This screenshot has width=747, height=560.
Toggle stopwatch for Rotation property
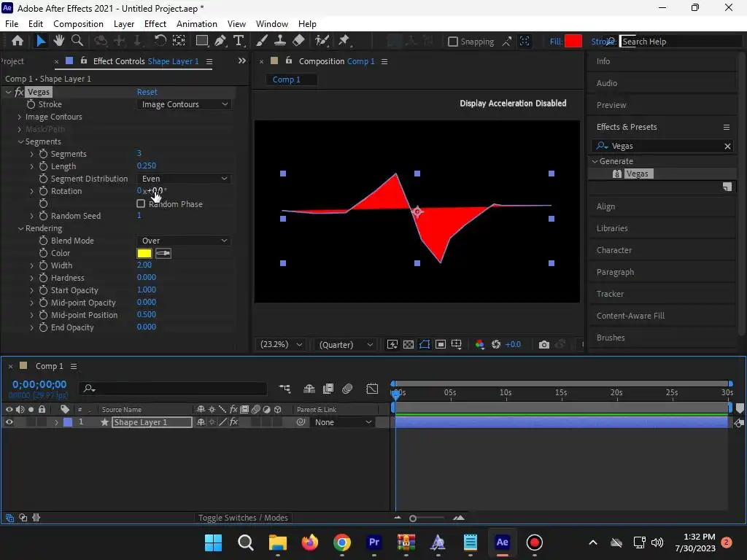click(43, 191)
